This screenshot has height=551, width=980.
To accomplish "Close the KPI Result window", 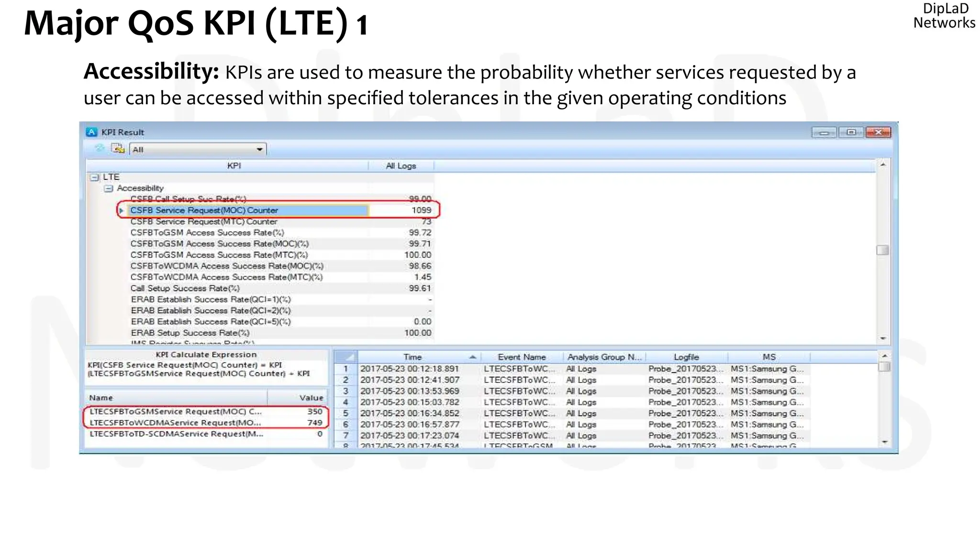I will (x=879, y=132).
